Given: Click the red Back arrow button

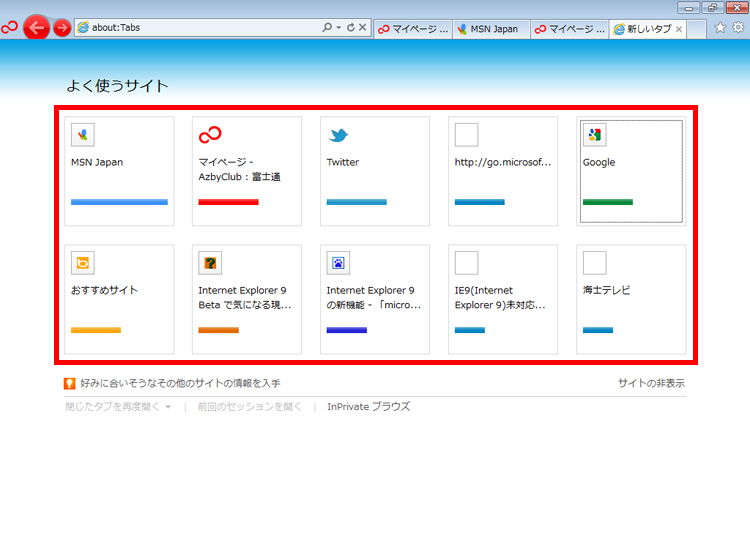Looking at the screenshot, I should click(x=36, y=28).
